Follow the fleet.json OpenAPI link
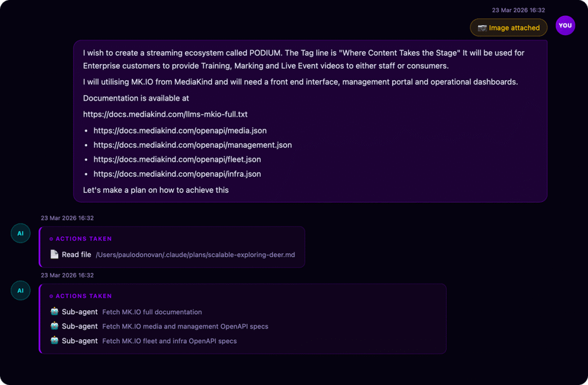This screenshot has width=588, height=385. click(x=177, y=160)
